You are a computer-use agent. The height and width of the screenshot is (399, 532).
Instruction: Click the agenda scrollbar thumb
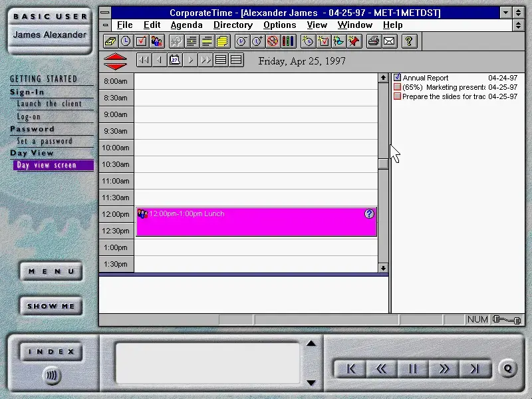(383, 164)
